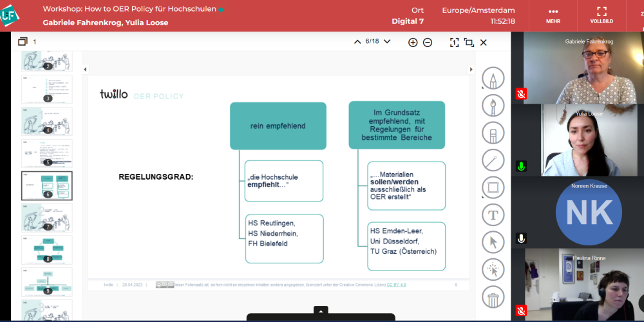
Task: Click the fit-to-page 1:1 icon
Action: coord(454,43)
